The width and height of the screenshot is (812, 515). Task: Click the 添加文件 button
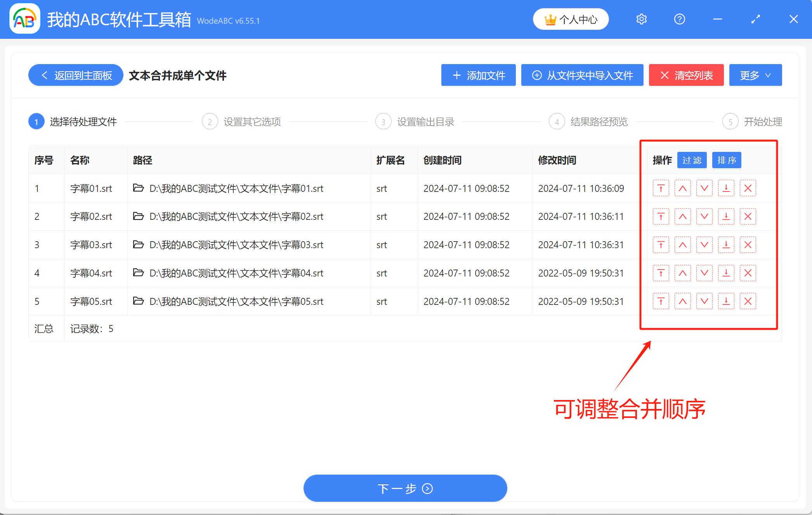[478, 75]
